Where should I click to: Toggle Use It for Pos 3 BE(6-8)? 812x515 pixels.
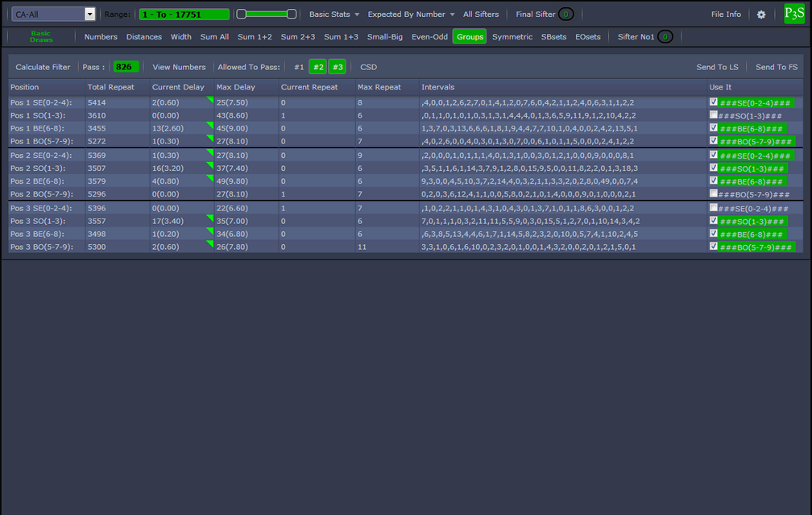click(x=714, y=234)
